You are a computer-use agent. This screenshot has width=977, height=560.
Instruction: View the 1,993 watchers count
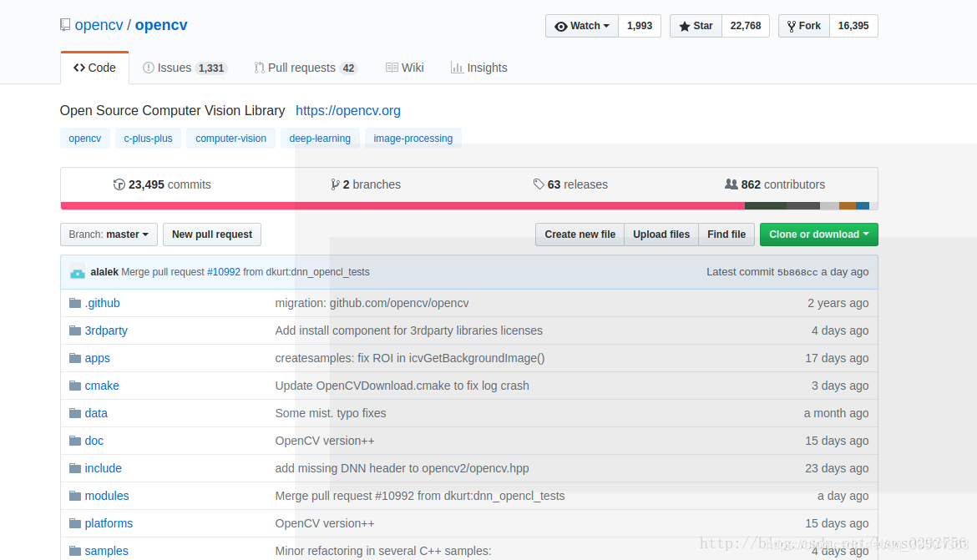tap(640, 26)
